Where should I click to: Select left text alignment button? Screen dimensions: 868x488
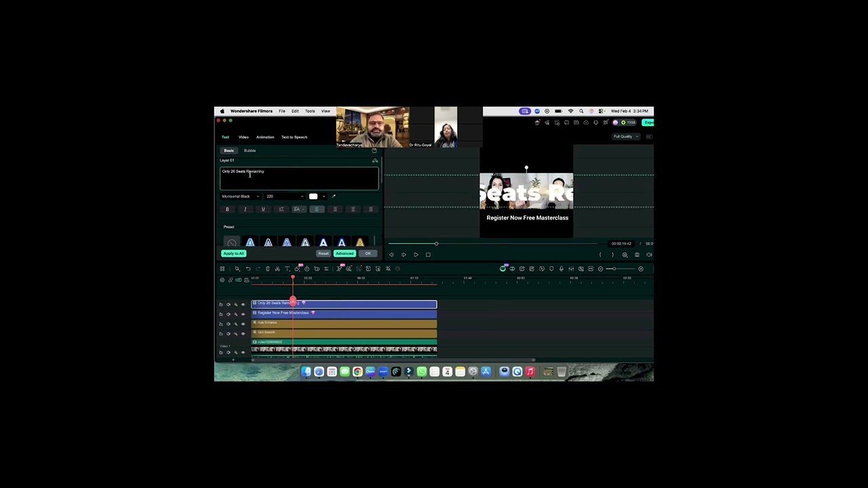pyautogui.click(x=316, y=209)
